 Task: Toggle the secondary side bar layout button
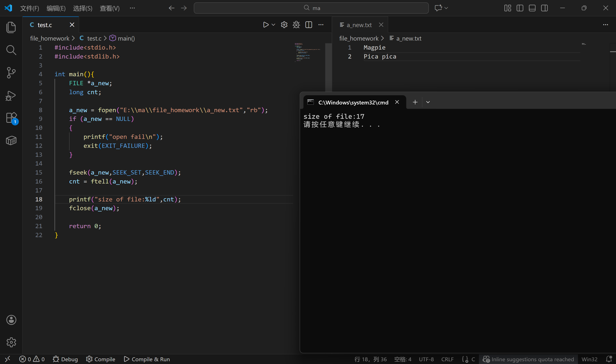(544, 8)
